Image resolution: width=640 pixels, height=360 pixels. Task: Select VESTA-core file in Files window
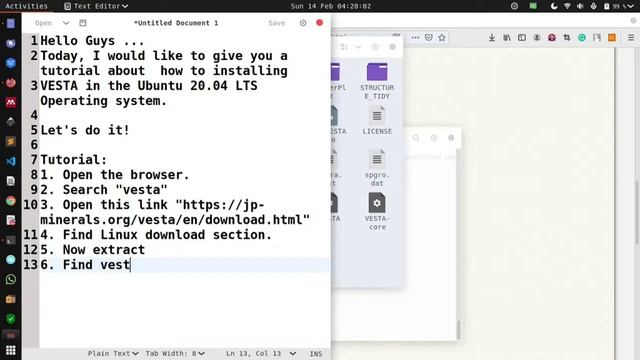click(377, 211)
